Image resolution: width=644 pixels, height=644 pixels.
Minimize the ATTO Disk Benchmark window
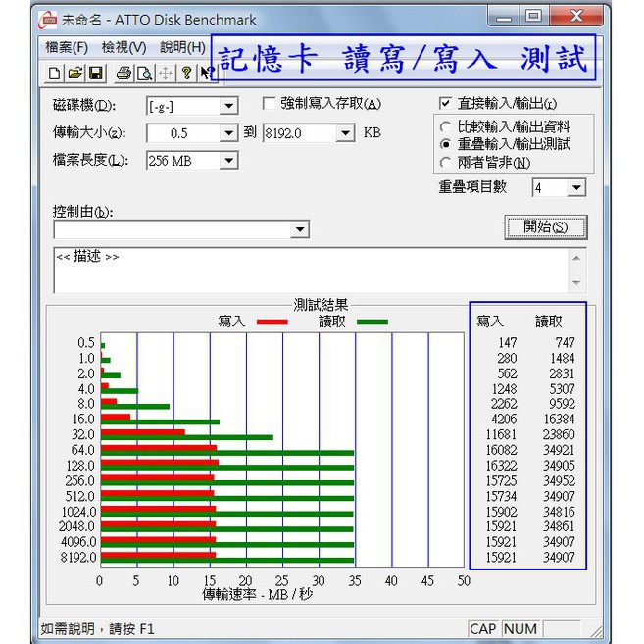point(503,17)
